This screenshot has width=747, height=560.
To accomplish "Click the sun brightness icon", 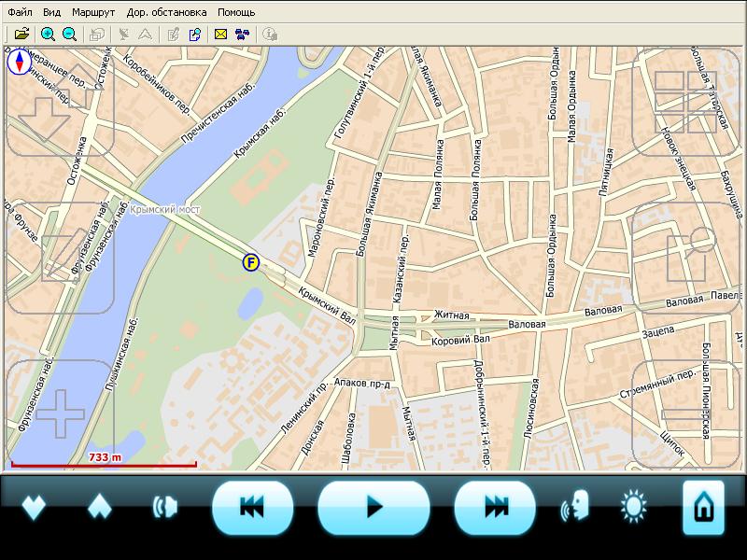I will click(635, 508).
